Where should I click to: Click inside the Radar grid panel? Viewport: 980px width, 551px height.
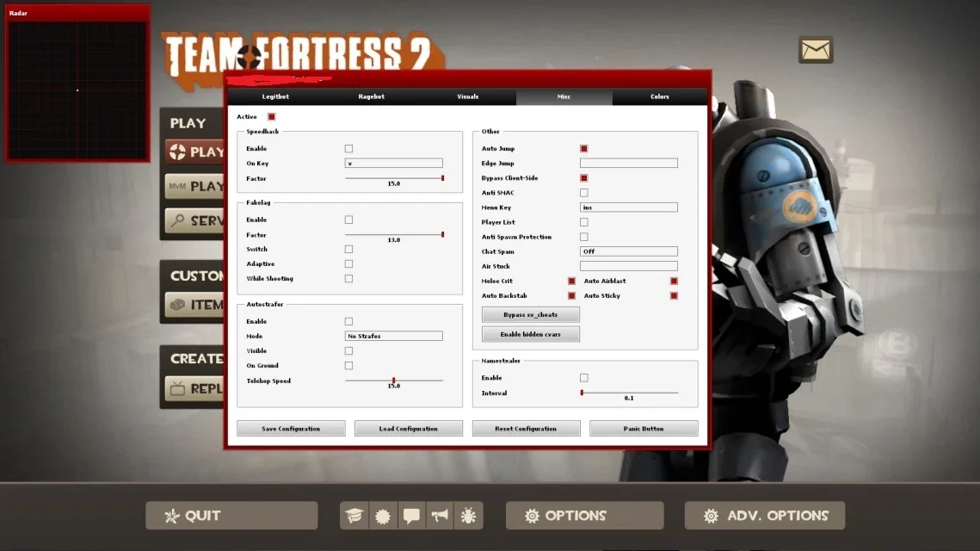[77, 90]
